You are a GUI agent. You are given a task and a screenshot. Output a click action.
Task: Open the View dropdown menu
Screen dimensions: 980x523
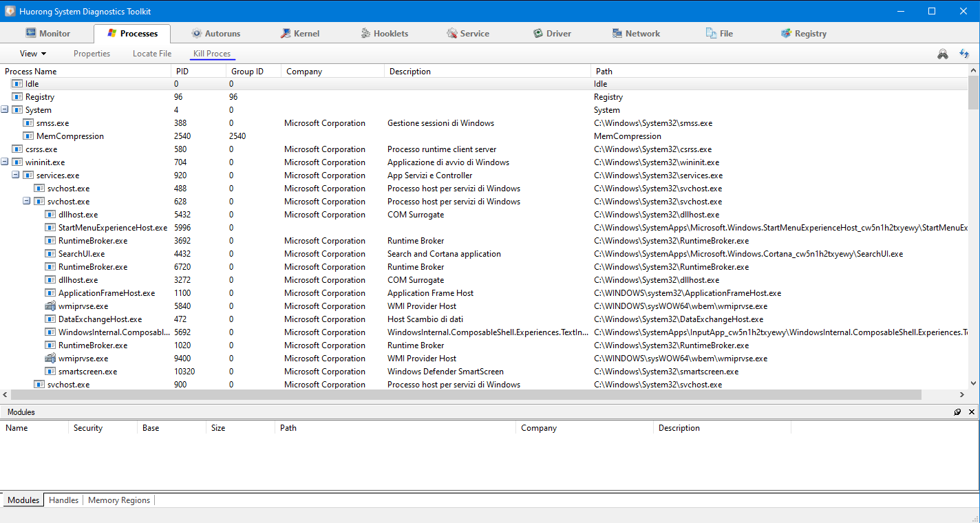click(33, 54)
